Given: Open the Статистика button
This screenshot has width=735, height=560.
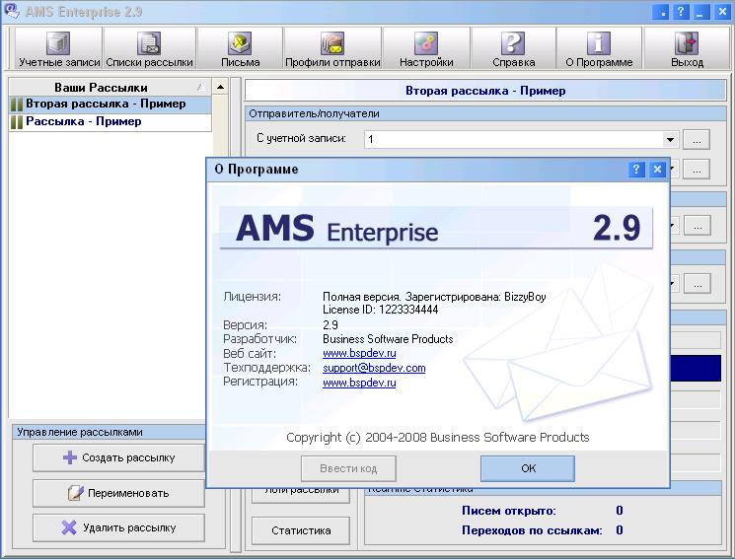Looking at the screenshot, I should pyautogui.click(x=301, y=530).
